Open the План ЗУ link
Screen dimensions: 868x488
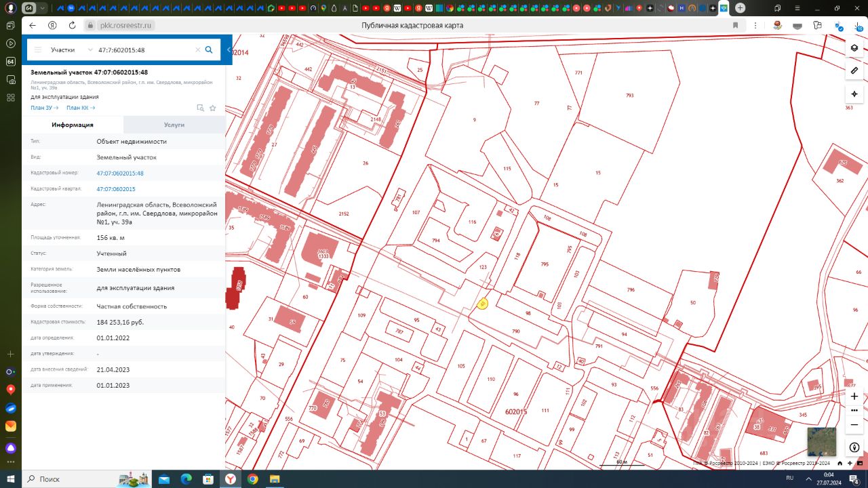pos(44,108)
